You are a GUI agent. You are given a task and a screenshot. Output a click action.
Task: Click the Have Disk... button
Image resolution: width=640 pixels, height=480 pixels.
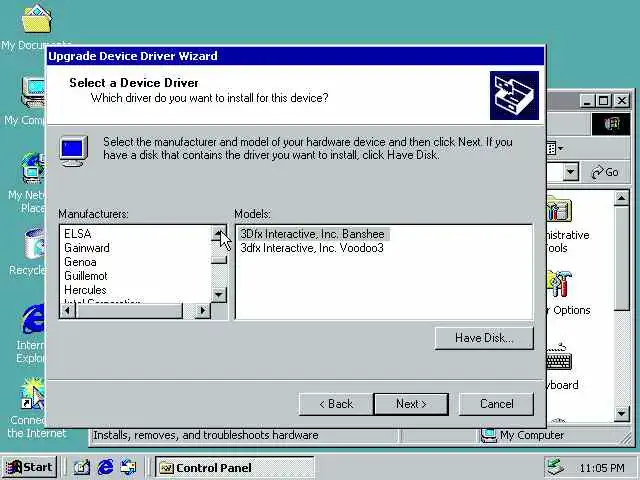pyautogui.click(x=484, y=338)
